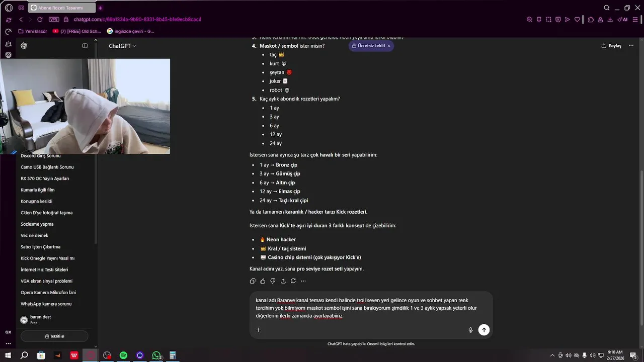Give thumbs up to the response
This screenshot has width=644, height=362.
263,281
